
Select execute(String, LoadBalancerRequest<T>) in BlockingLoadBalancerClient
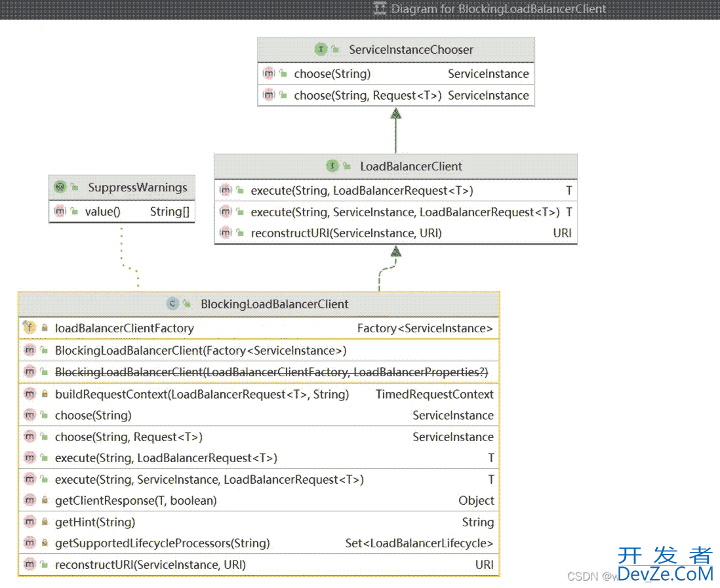pos(258,458)
